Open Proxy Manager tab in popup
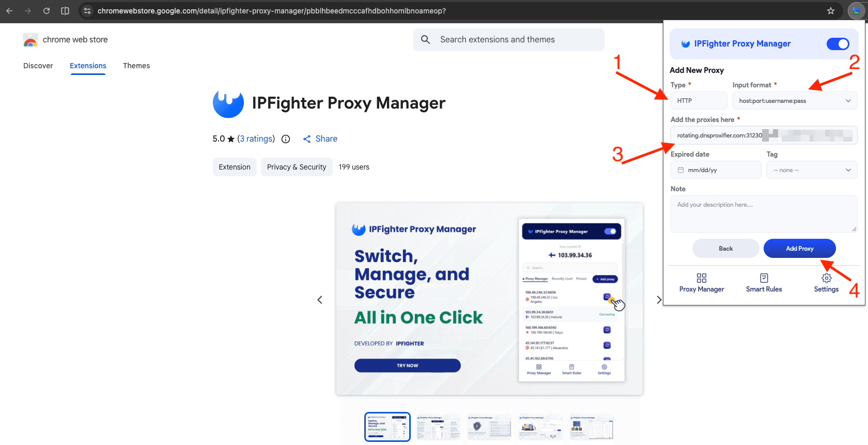The height and width of the screenshot is (445, 868). point(702,283)
